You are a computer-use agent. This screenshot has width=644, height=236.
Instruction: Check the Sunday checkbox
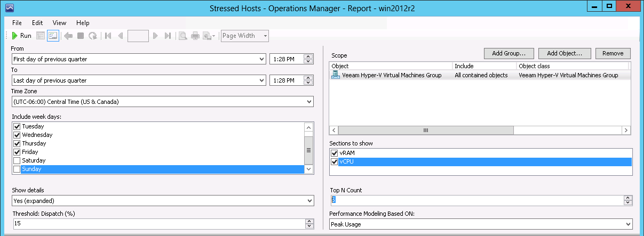pyautogui.click(x=17, y=169)
